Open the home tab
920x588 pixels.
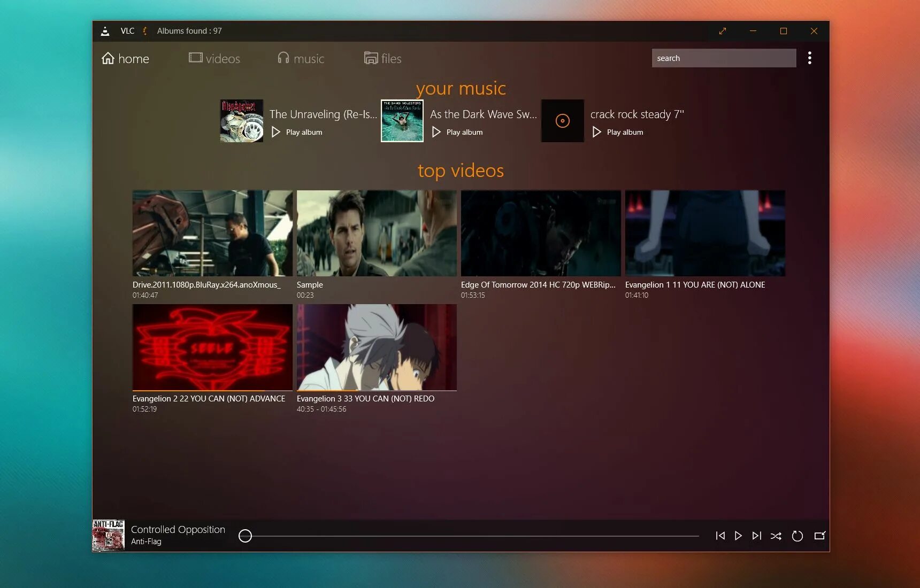[125, 58]
